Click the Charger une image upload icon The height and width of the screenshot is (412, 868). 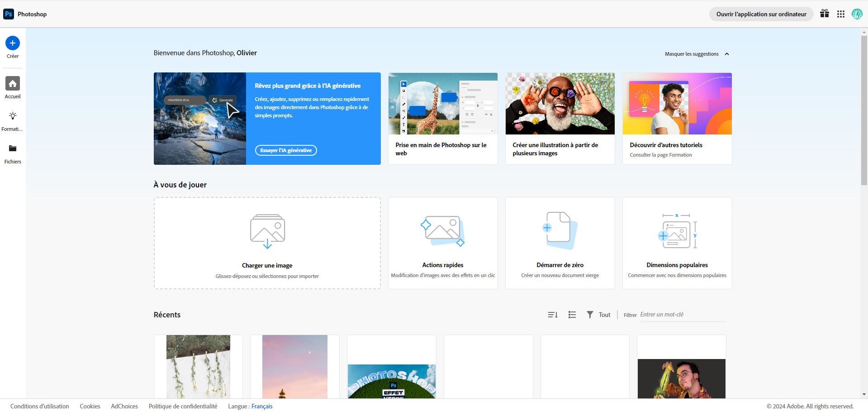click(x=267, y=231)
